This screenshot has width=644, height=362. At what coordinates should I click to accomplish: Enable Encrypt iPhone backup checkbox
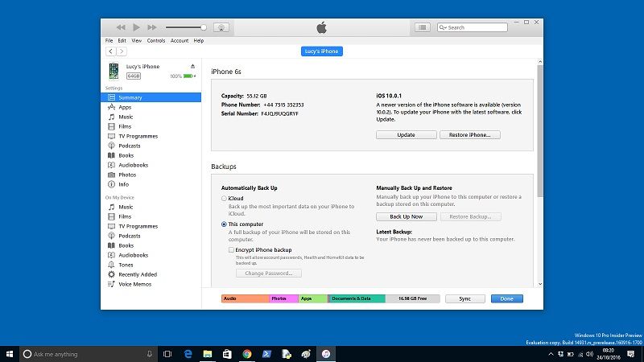click(231, 249)
